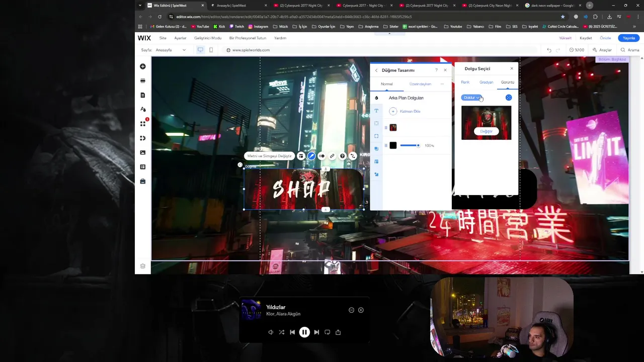Click the question mark in Düğme Tasarımı header
The image size is (644, 362).
tap(436, 70)
